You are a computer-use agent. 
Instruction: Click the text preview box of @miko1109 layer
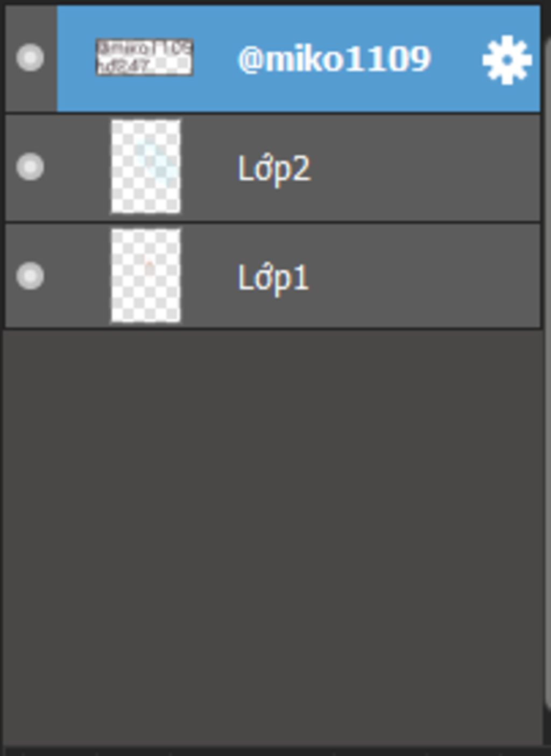pos(144,57)
